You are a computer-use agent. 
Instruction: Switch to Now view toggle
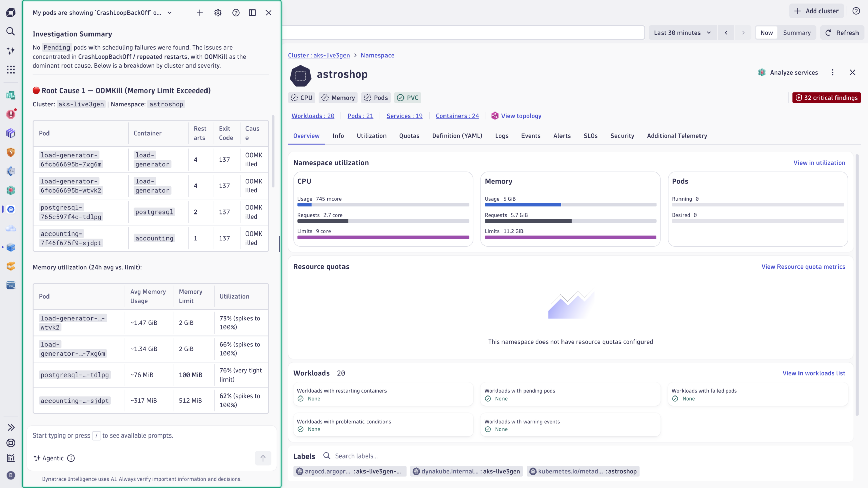pos(767,33)
